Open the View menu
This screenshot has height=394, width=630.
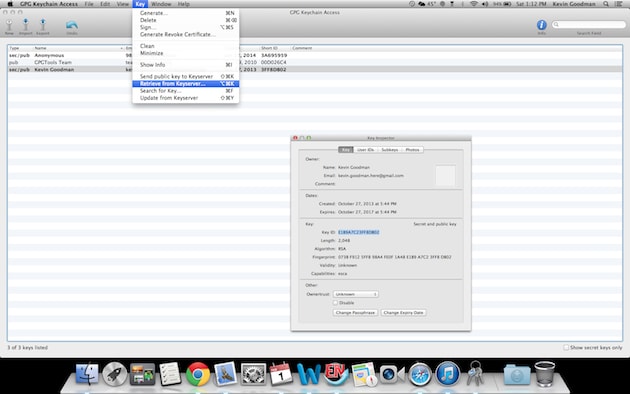(123, 4)
